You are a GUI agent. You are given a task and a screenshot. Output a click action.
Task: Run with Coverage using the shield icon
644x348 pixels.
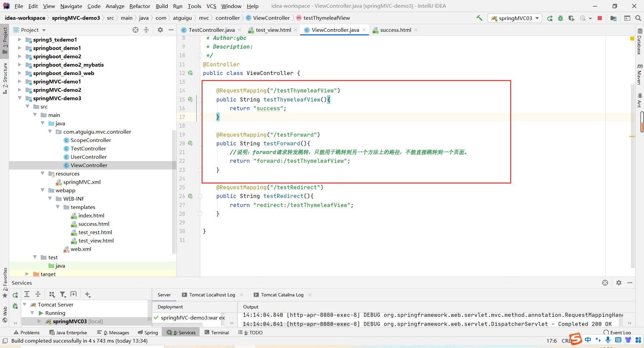572,18
